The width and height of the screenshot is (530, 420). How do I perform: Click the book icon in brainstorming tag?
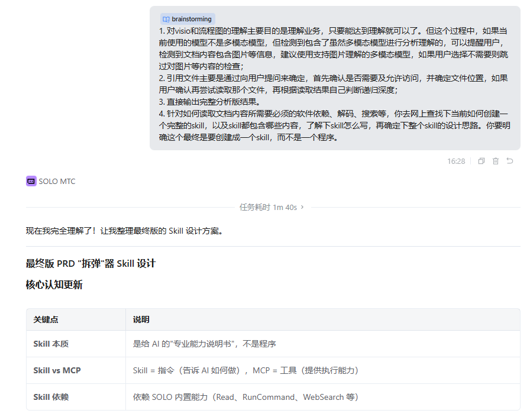pyautogui.click(x=166, y=20)
